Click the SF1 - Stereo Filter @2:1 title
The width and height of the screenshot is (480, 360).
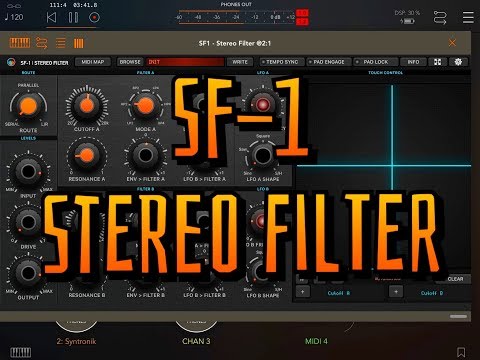[x=235, y=43]
